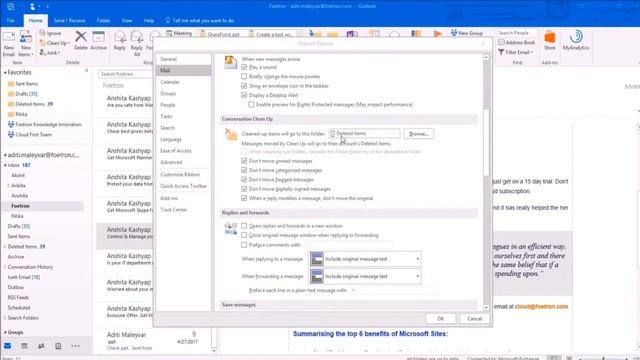Enable Open replies and forwards in new window
Screen dimensions: 640x360
[244, 226]
